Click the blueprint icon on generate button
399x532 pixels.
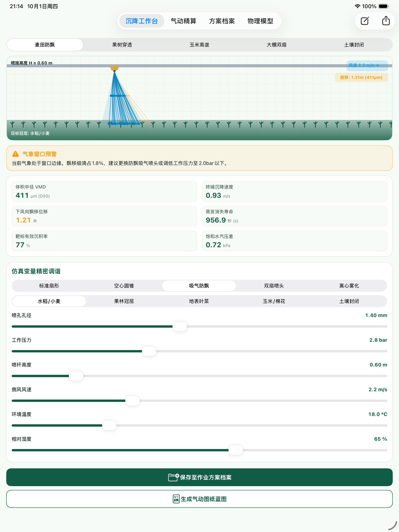(176, 499)
